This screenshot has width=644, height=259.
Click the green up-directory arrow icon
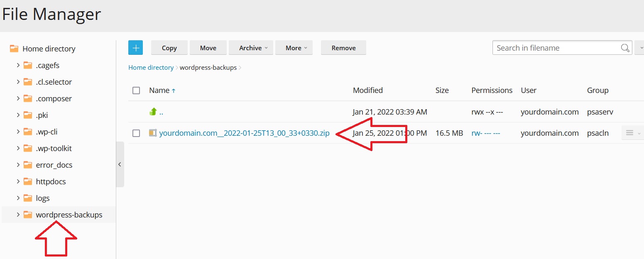coord(153,112)
